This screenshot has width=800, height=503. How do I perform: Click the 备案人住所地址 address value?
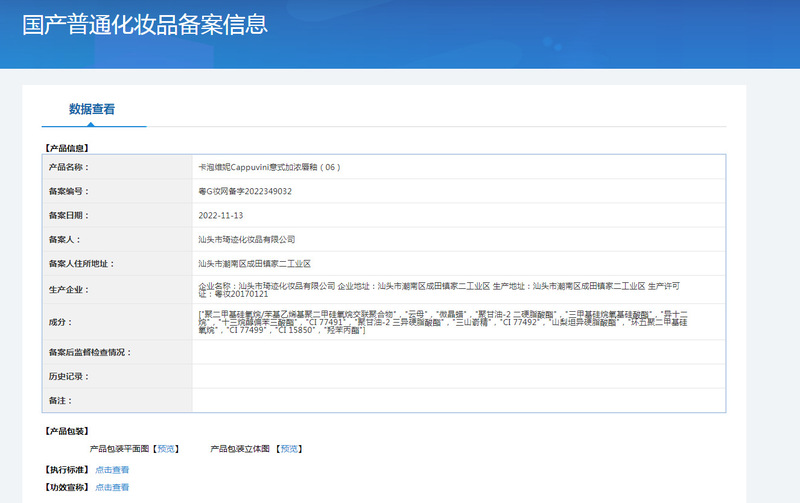point(255,264)
